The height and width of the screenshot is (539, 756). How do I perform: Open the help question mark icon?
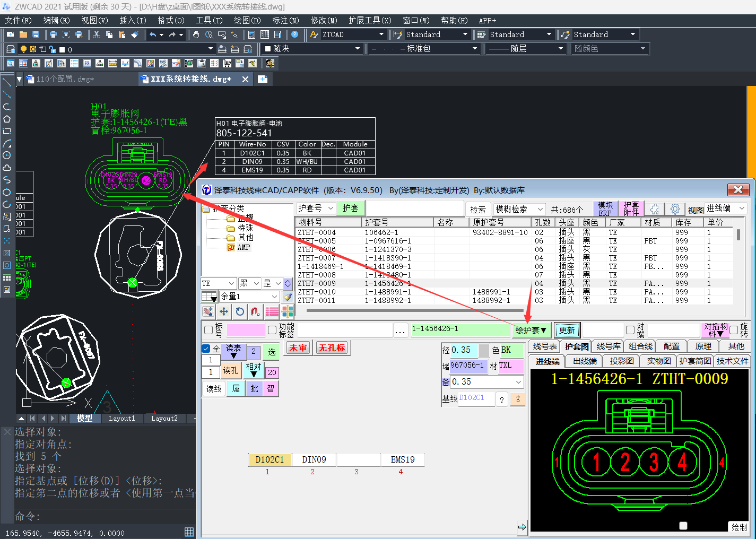click(x=295, y=34)
